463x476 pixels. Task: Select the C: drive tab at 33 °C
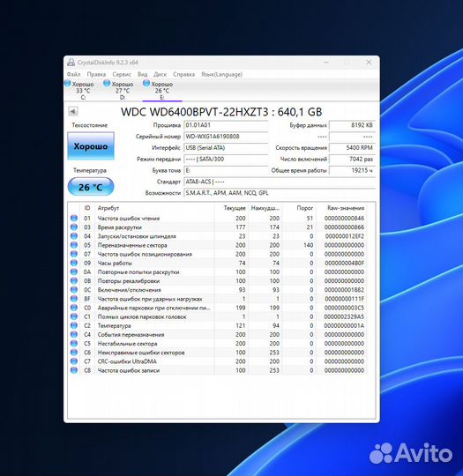79,91
